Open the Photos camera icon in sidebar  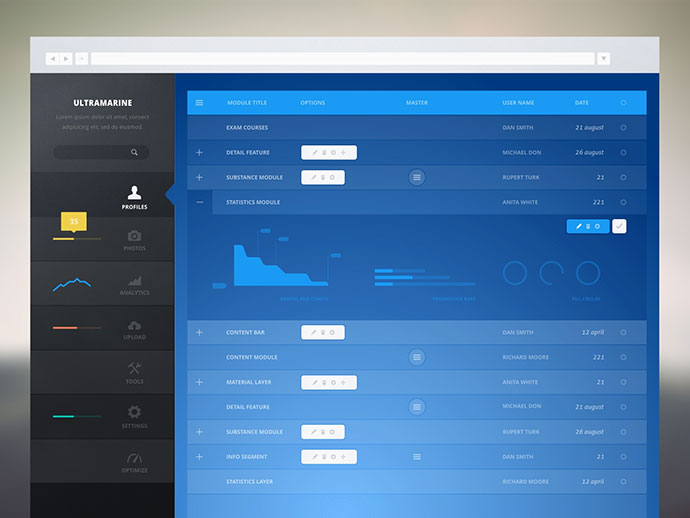point(134,236)
